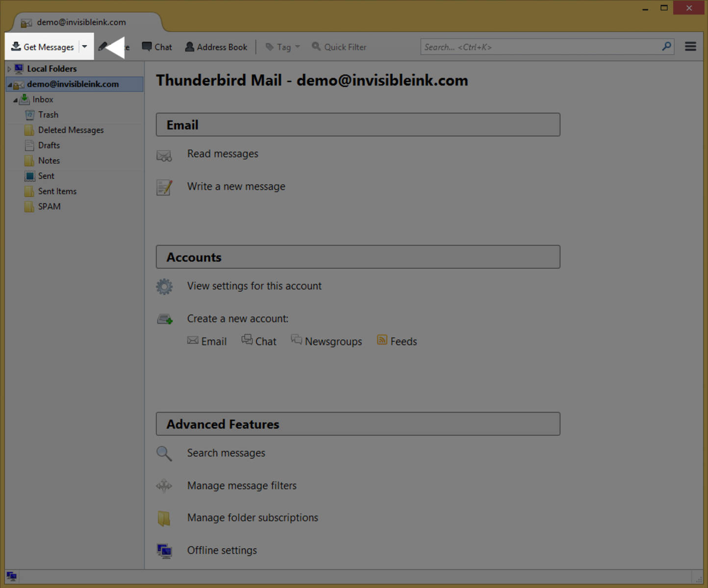
Task: Click the Inbox folder icon
Action: tap(24, 99)
